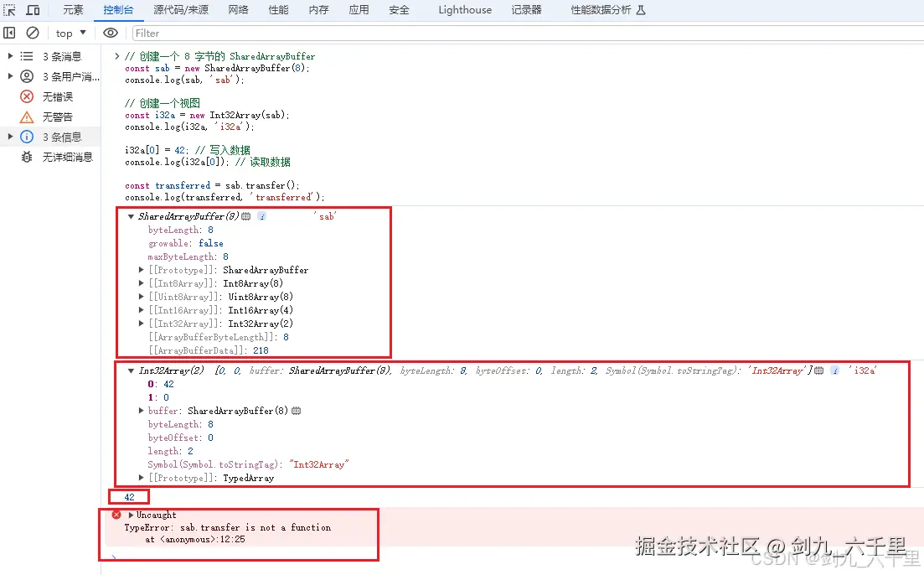Switch to the 记录器 tab
This screenshot has width=924, height=575.
tap(526, 10)
